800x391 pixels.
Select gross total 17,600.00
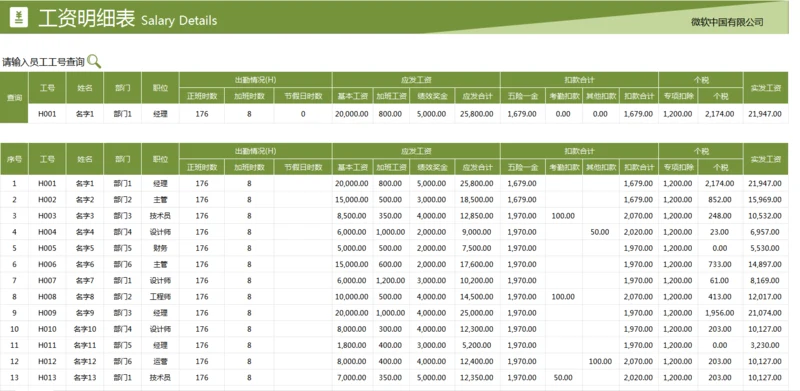pyautogui.click(x=477, y=264)
